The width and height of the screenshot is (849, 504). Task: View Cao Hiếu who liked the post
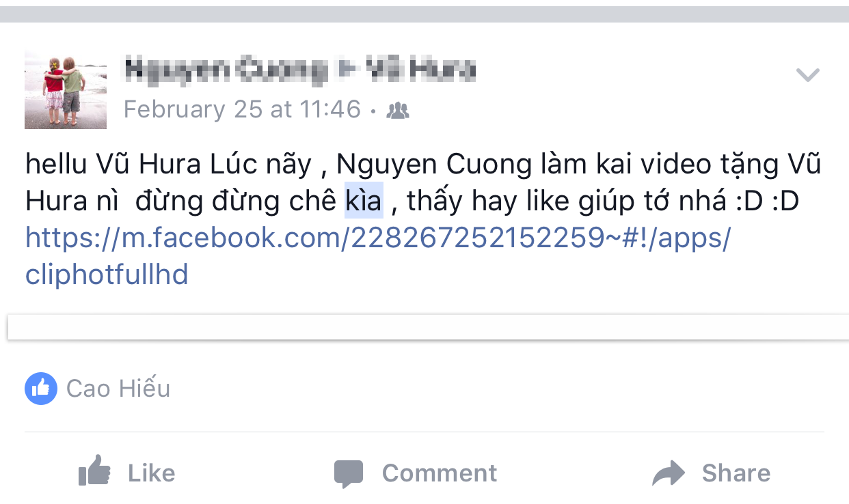pos(118,389)
